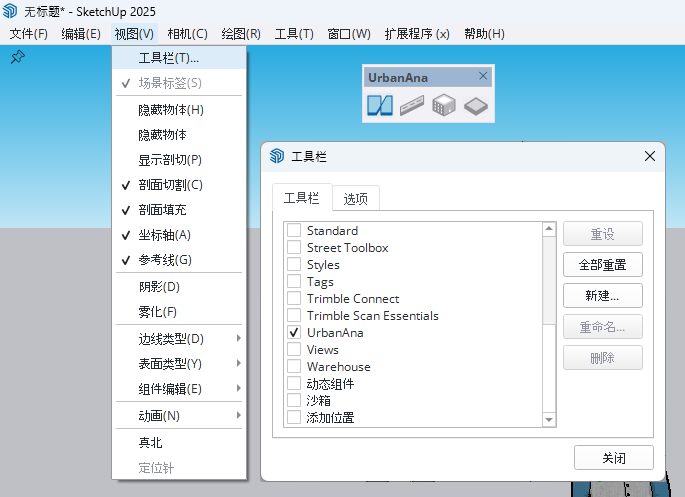Click toolbar list scroll up arrow
The width and height of the screenshot is (685, 497).
(x=549, y=229)
